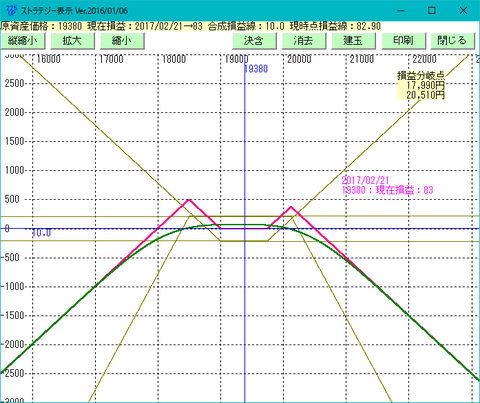
Task: Click the 17,990円 breakeven value
Action: (x=426, y=85)
